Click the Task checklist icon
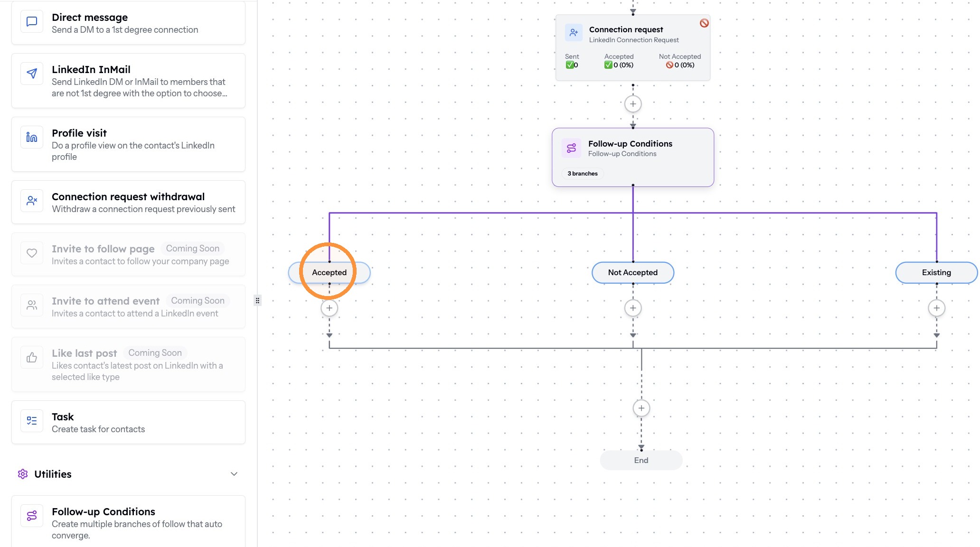980x547 pixels. pos(32,421)
